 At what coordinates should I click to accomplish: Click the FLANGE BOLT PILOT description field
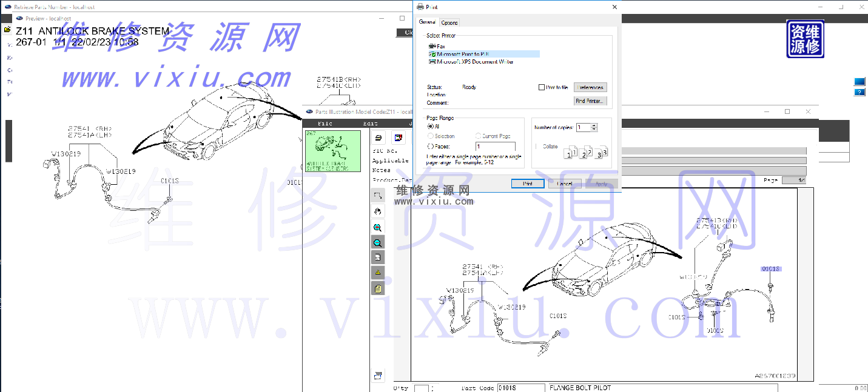point(662,388)
